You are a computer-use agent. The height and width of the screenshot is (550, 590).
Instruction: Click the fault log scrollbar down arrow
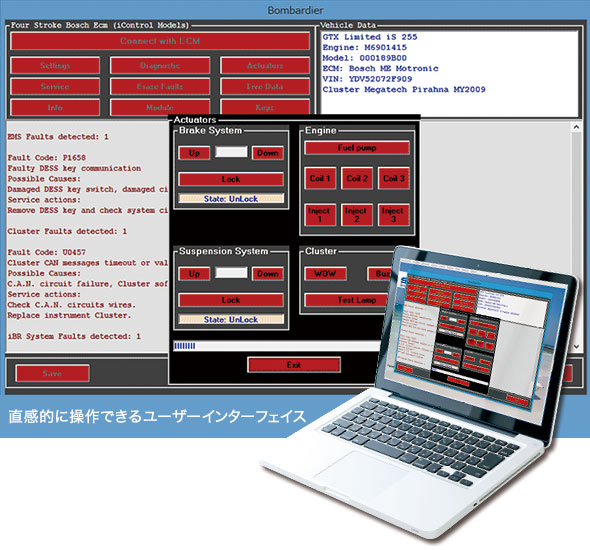click(x=576, y=347)
